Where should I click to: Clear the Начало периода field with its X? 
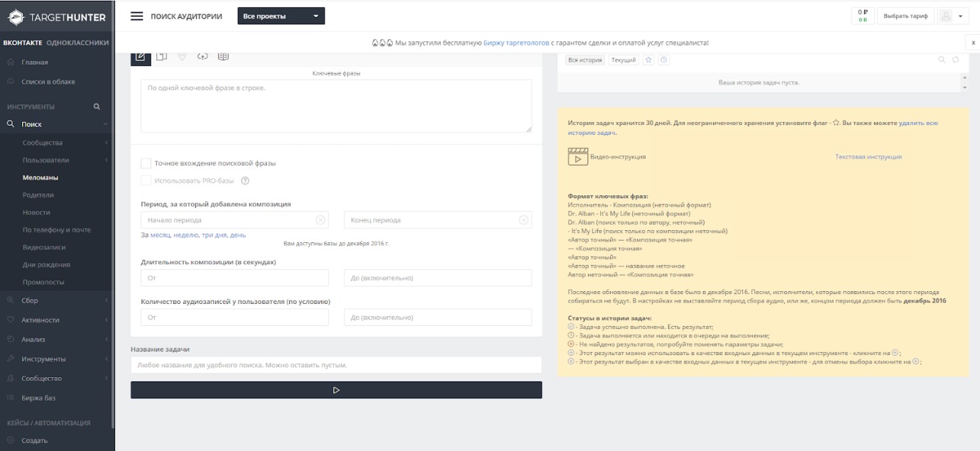(321, 220)
